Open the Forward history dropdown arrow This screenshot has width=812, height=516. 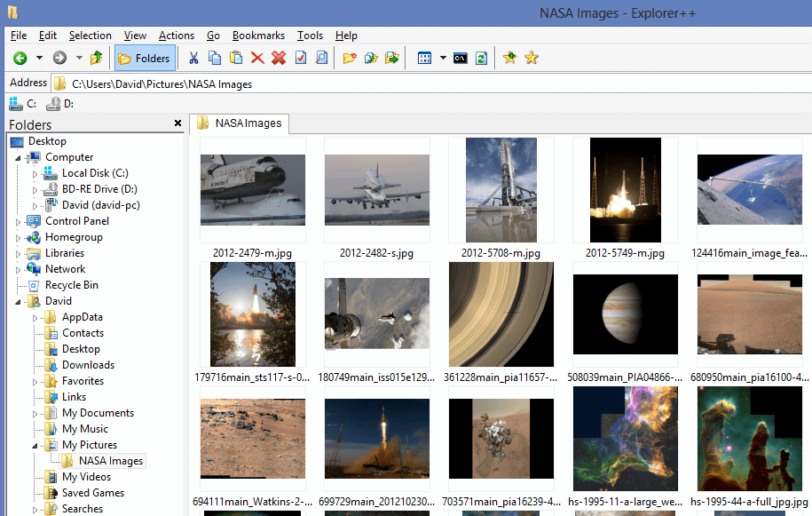tap(79, 58)
